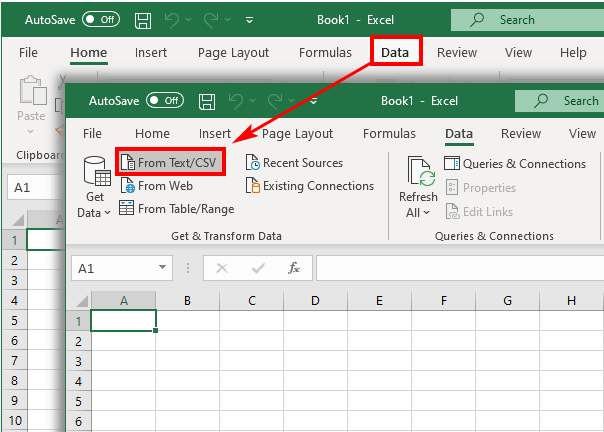Image resolution: width=604 pixels, height=432 pixels.
Task: Open the Page Layout tab in front window
Action: pos(298,133)
